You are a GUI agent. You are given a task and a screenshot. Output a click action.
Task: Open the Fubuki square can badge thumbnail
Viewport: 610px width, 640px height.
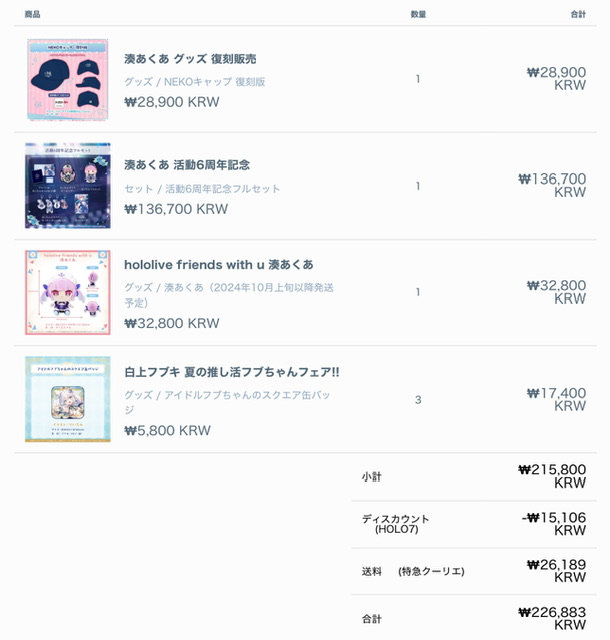[68, 399]
